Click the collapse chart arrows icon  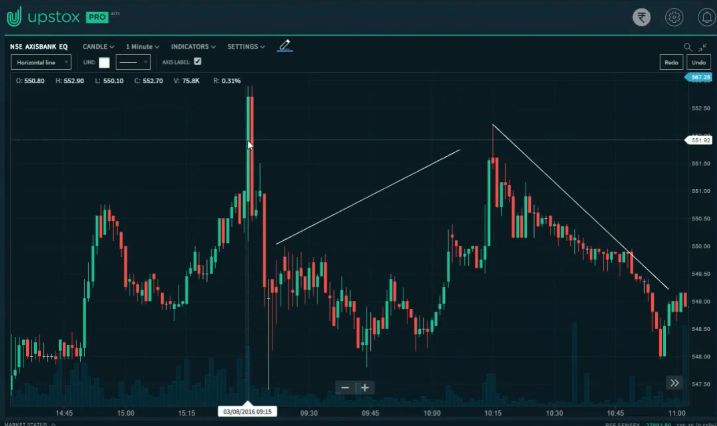(x=703, y=47)
